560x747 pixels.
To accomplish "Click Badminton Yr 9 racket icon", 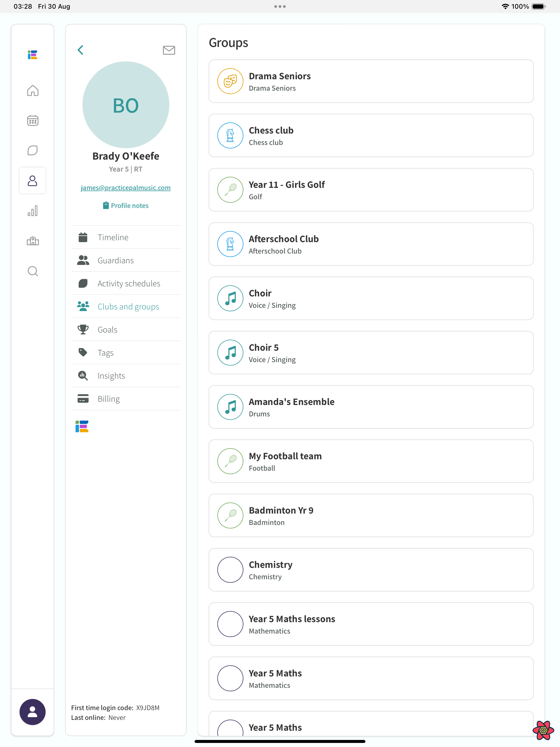I will click(x=230, y=516).
